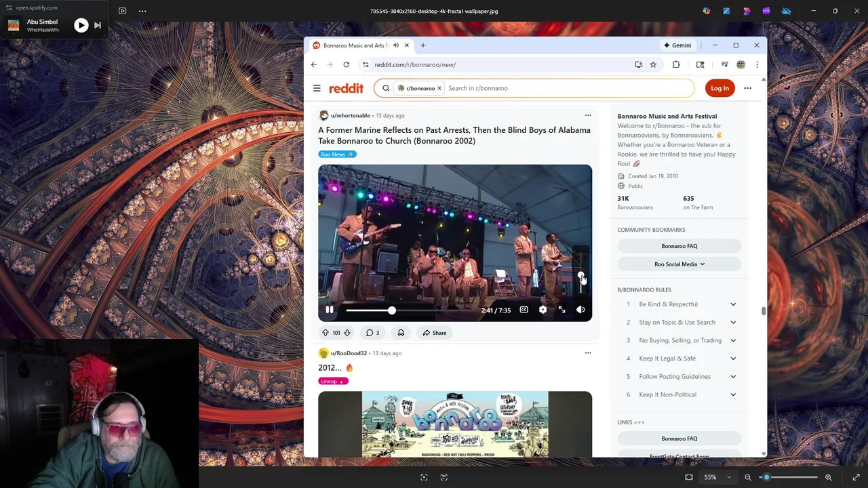Open Bonnaroo FAQ under Links section
868x488 pixels.
tap(679, 439)
